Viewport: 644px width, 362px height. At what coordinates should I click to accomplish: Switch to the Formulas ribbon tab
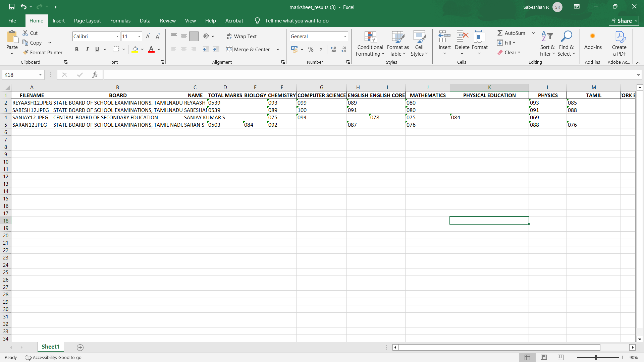(x=120, y=21)
